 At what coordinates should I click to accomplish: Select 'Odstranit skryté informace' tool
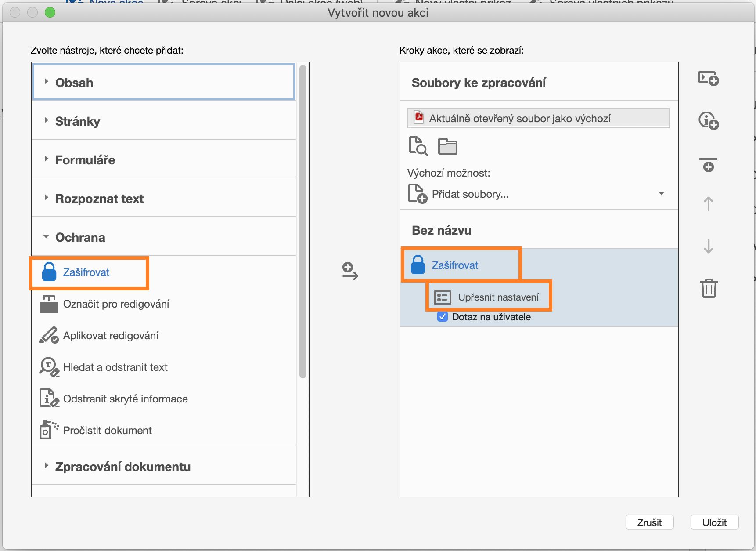tap(125, 399)
